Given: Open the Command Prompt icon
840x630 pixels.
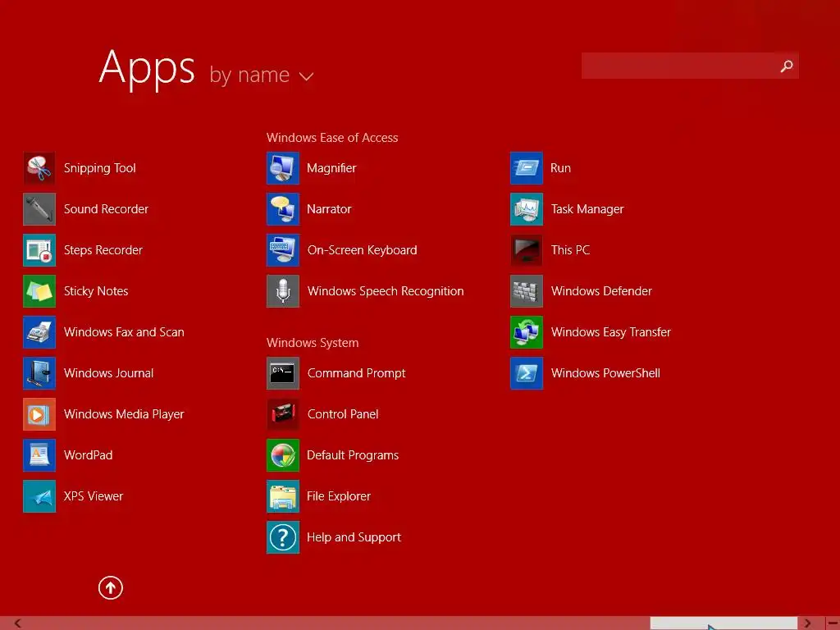Looking at the screenshot, I should 283,373.
